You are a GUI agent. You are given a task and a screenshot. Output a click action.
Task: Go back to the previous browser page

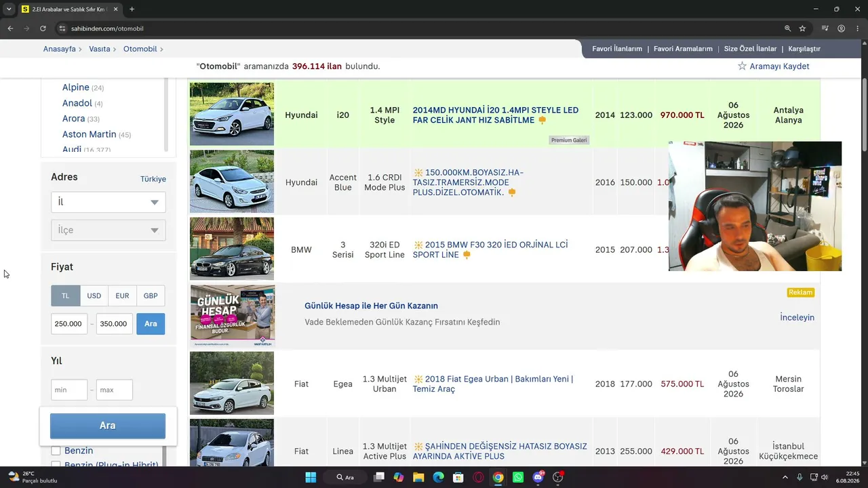pyautogui.click(x=10, y=28)
